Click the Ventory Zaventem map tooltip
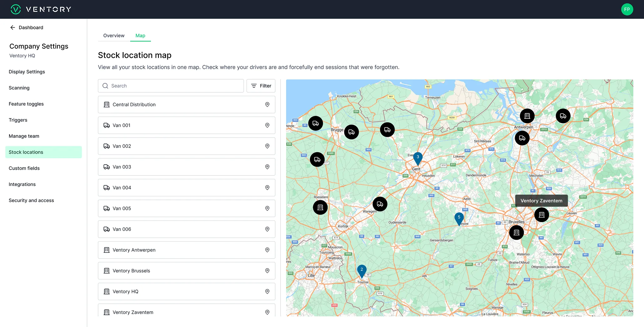 541,201
